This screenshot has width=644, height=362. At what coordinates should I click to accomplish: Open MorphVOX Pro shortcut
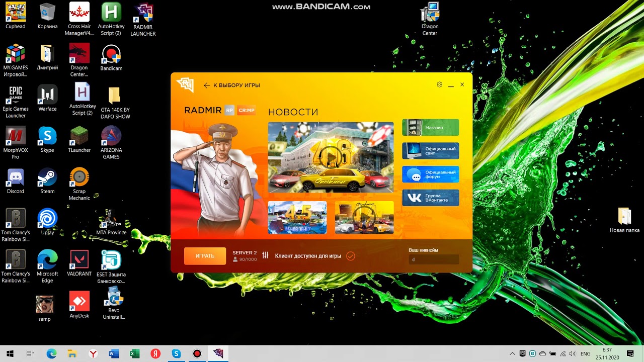point(16,143)
